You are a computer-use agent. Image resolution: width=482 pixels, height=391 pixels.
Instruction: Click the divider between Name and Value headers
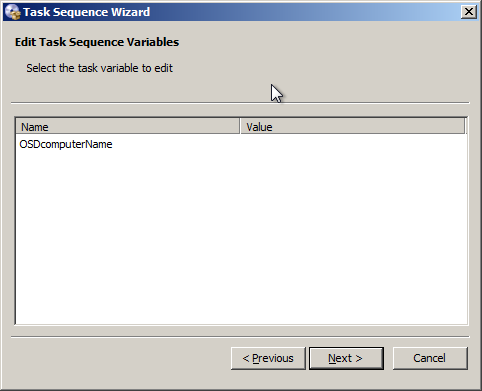click(240, 127)
